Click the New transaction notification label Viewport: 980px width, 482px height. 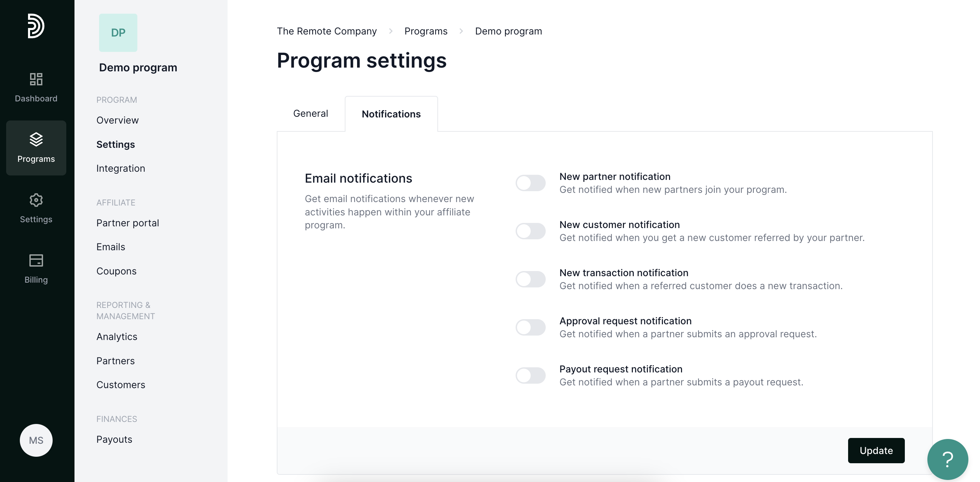point(624,273)
